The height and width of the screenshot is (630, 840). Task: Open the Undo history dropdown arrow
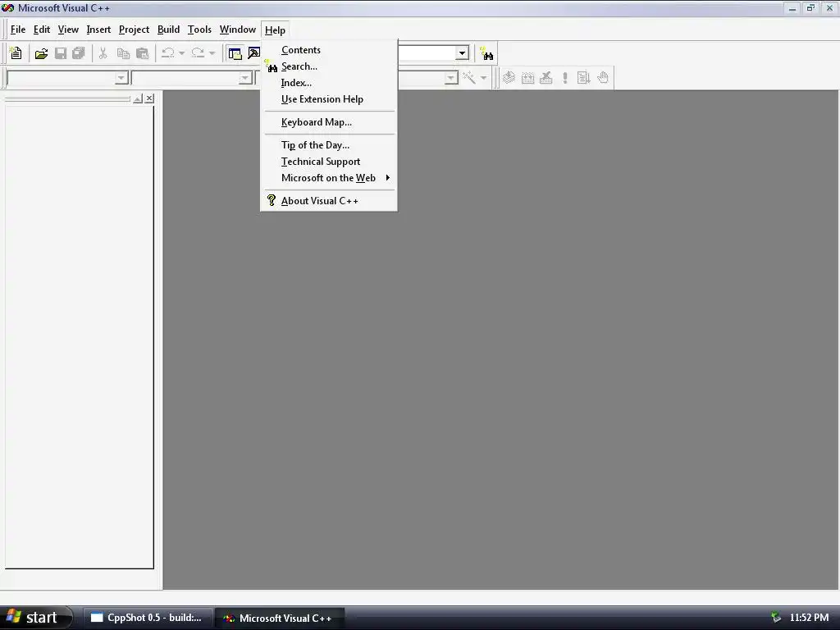point(181,53)
